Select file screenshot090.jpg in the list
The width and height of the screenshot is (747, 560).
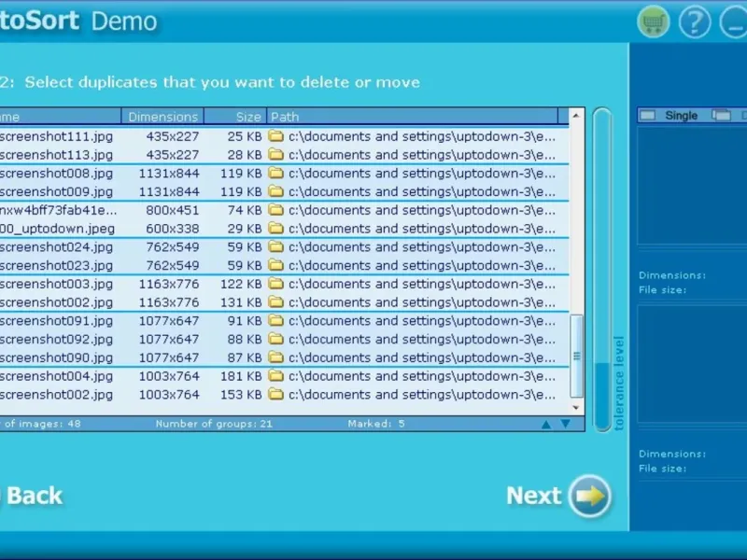coord(56,357)
